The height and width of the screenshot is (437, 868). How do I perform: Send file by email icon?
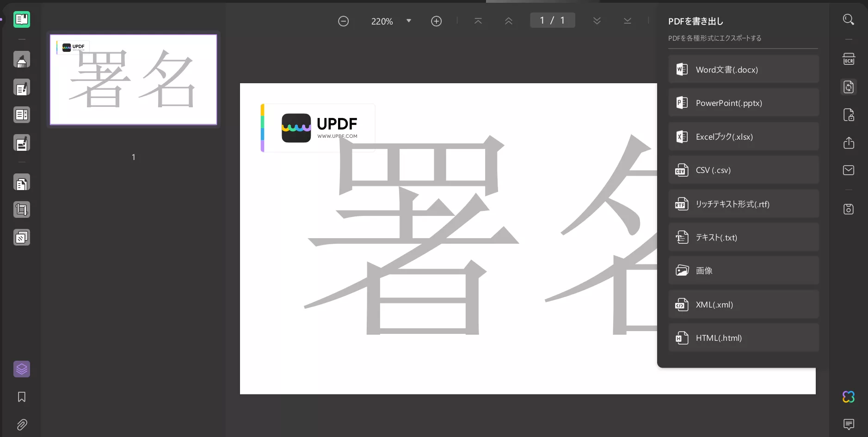pyautogui.click(x=849, y=170)
